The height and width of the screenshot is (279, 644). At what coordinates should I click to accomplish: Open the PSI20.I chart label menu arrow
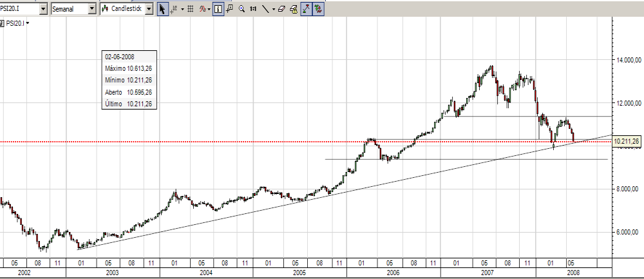coord(28,23)
